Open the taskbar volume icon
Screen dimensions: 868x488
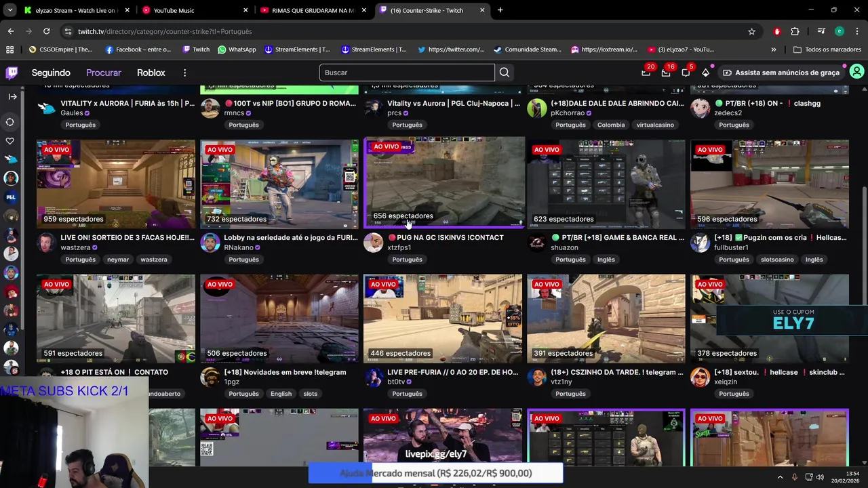(x=820, y=477)
